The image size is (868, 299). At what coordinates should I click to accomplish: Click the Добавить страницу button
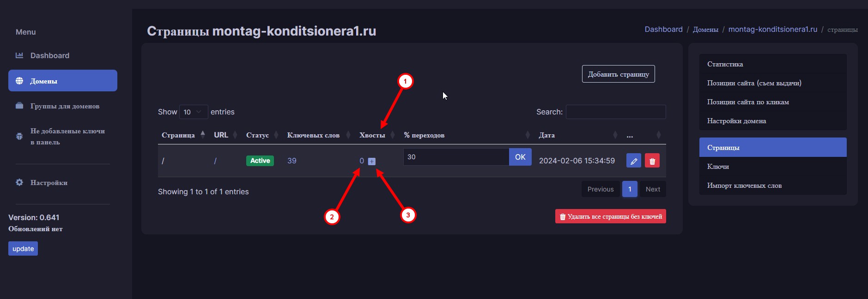coord(618,74)
